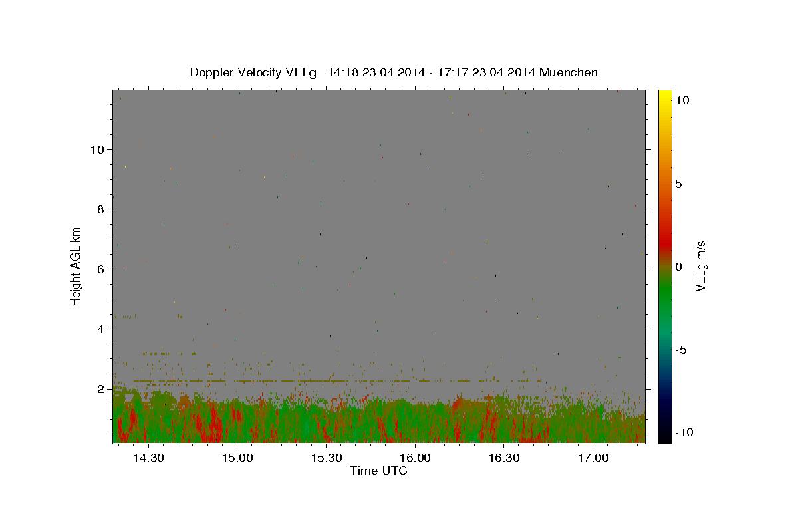
Task: Click the height tick label 2
Action: click(x=102, y=389)
